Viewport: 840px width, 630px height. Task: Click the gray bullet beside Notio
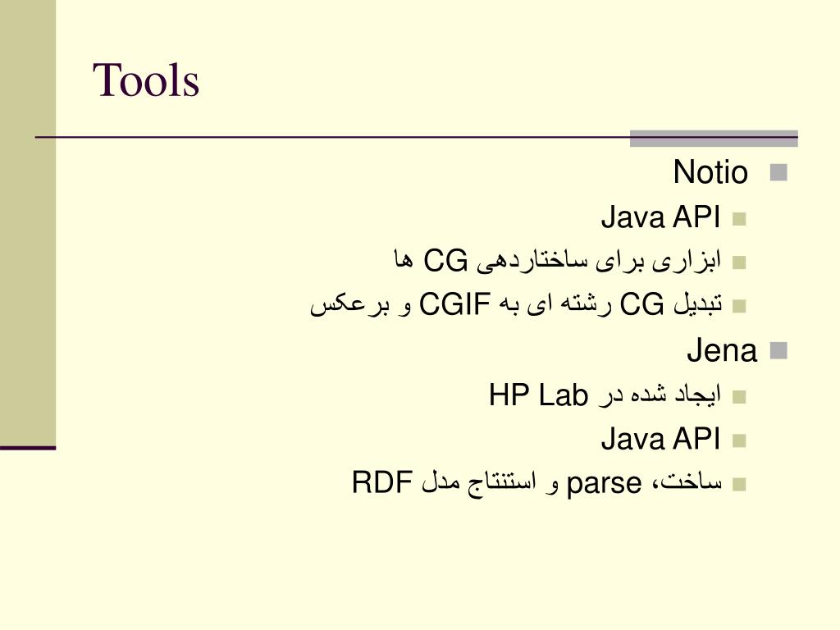click(x=778, y=172)
